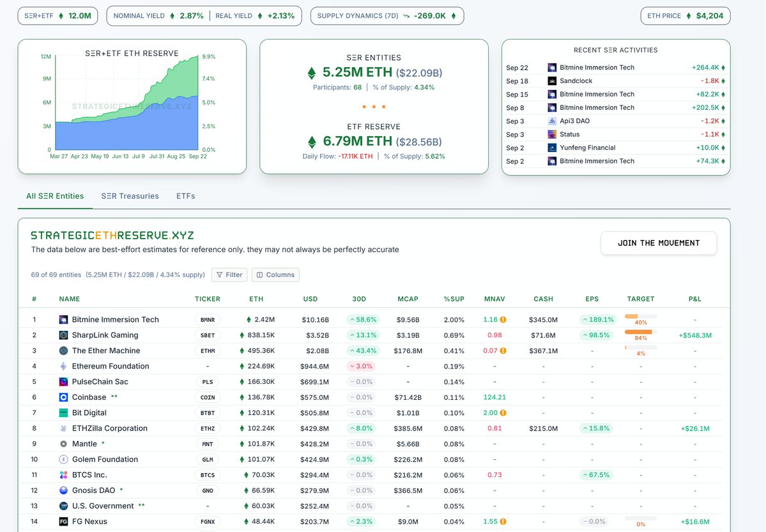Open the Columns chooser

click(275, 275)
